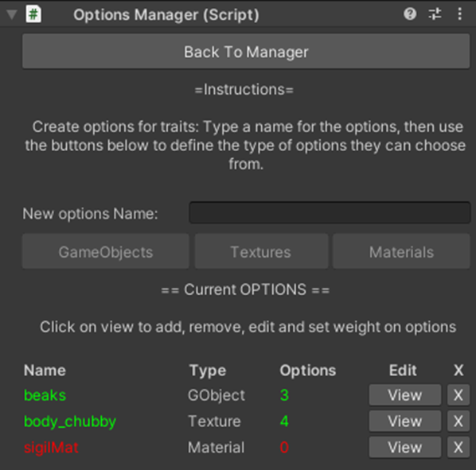The height and width of the screenshot is (470, 476).
Task: Click the Back To Manager button
Action: pos(246,51)
